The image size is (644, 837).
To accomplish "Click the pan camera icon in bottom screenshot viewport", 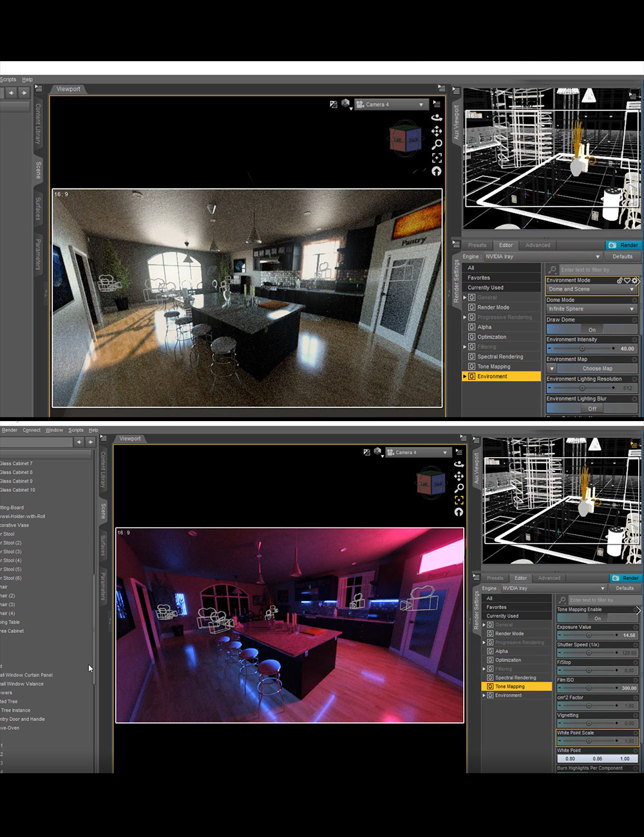I will 459,476.
